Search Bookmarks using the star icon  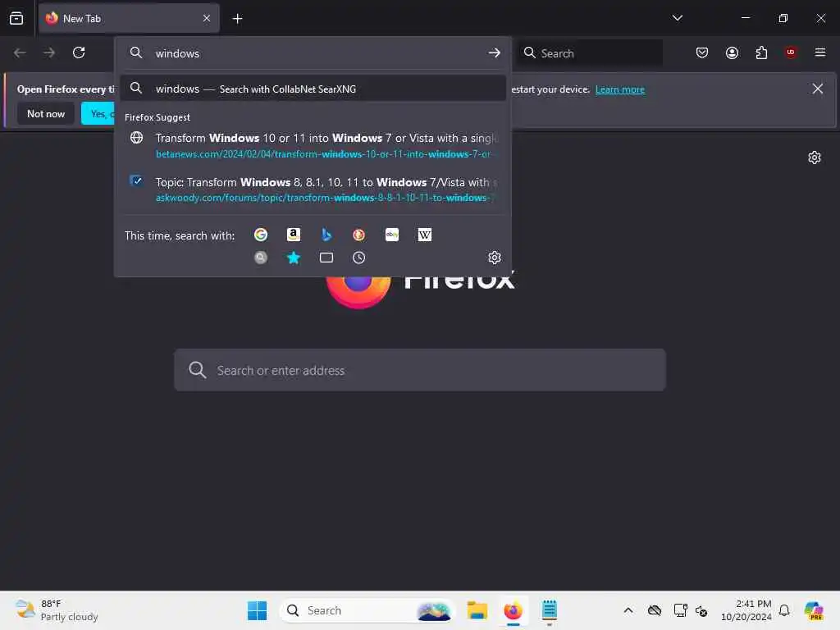[294, 258]
